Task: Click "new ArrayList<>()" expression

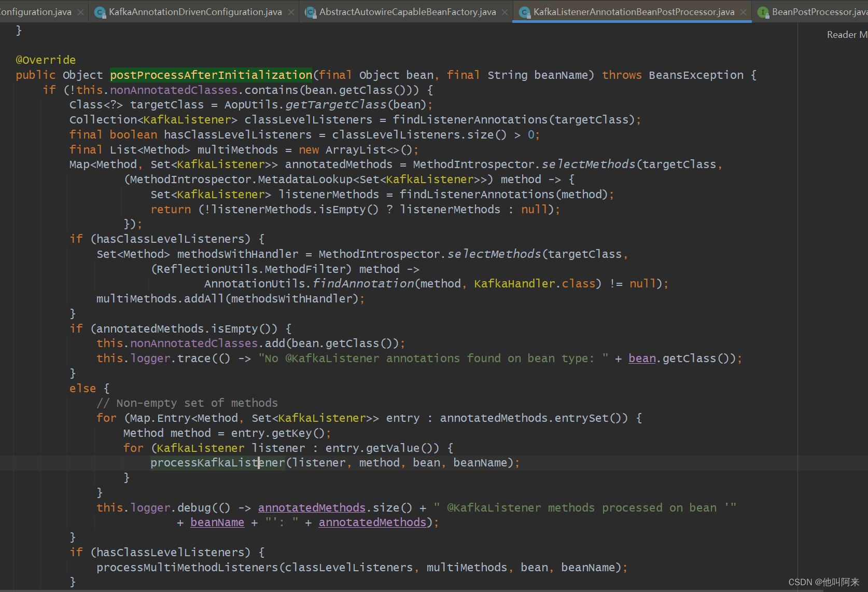Action: click(355, 150)
